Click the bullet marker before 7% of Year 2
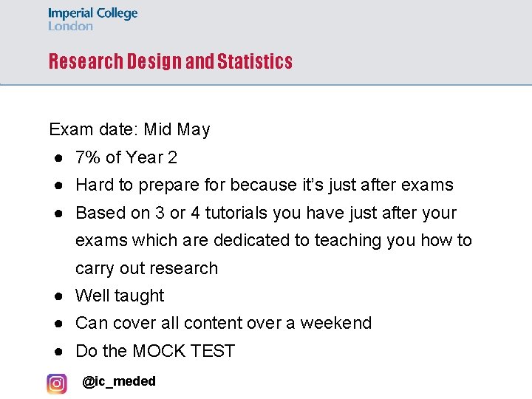Viewport: 532px width, 399px height. [57, 158]
